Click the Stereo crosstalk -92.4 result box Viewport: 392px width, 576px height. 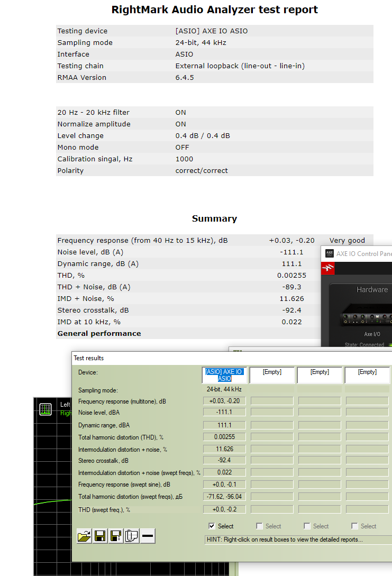pyautogui.click(x=224, y=460)
